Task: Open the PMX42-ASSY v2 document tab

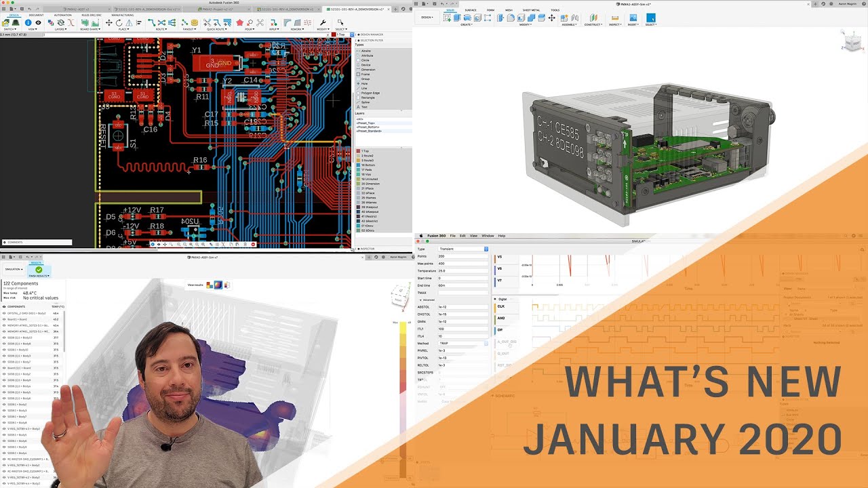Action: [x=78, y=9]
